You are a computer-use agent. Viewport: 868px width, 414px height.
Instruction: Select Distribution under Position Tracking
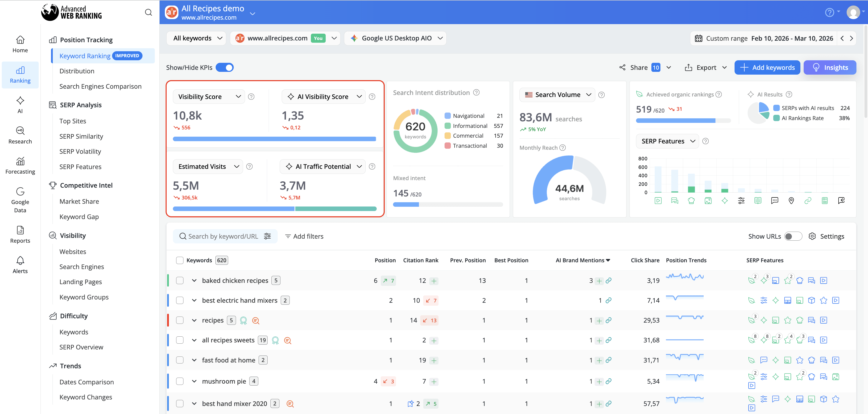click(x=77, y=71)
